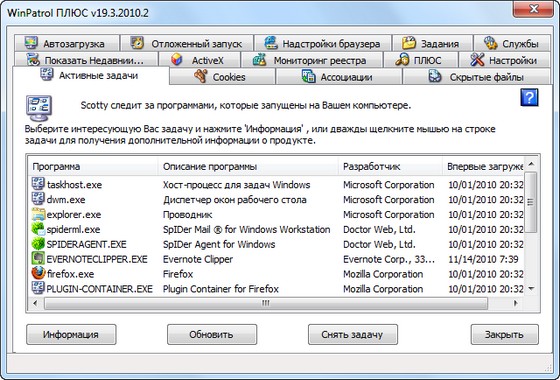Click the spiderml.exe green spider icon
This screenshot has width=560, height=380.
pos(38,229)
